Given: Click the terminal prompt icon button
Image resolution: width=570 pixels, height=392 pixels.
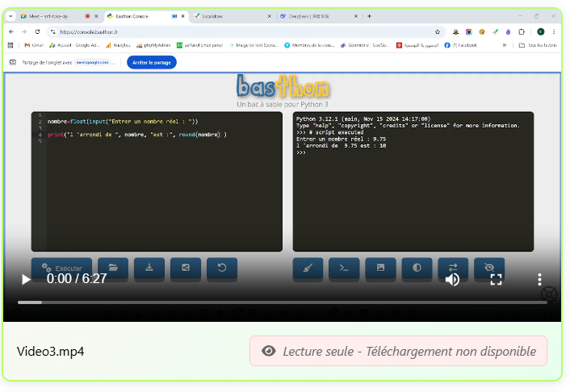Looking at the screenshot, I should click(x=344, y=269).
